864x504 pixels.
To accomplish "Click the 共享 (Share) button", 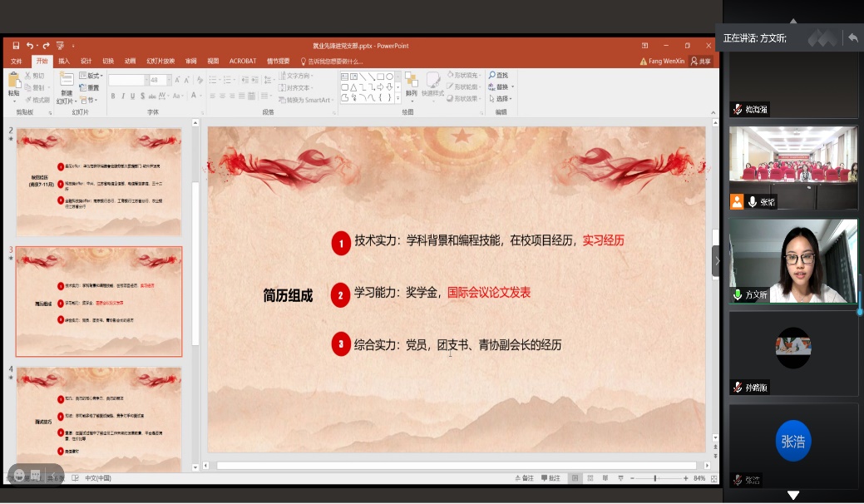I will [701, 62].
